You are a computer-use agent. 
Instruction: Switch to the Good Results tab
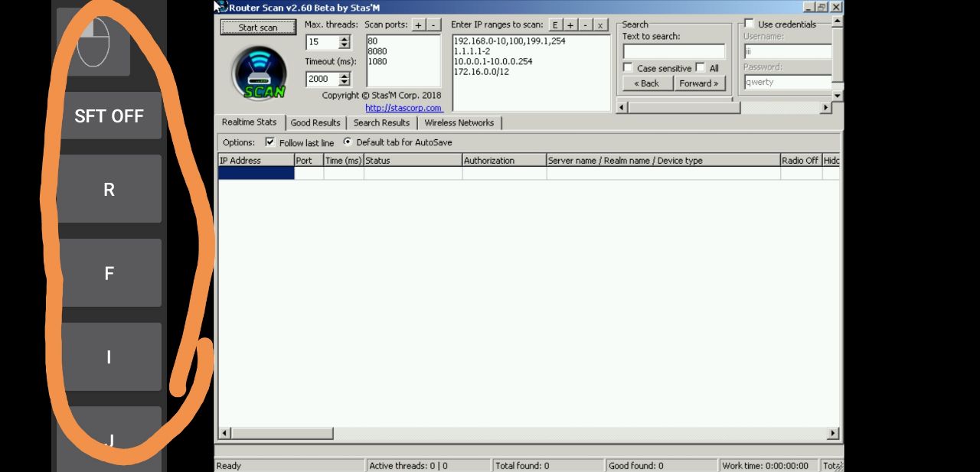[315, 123]
